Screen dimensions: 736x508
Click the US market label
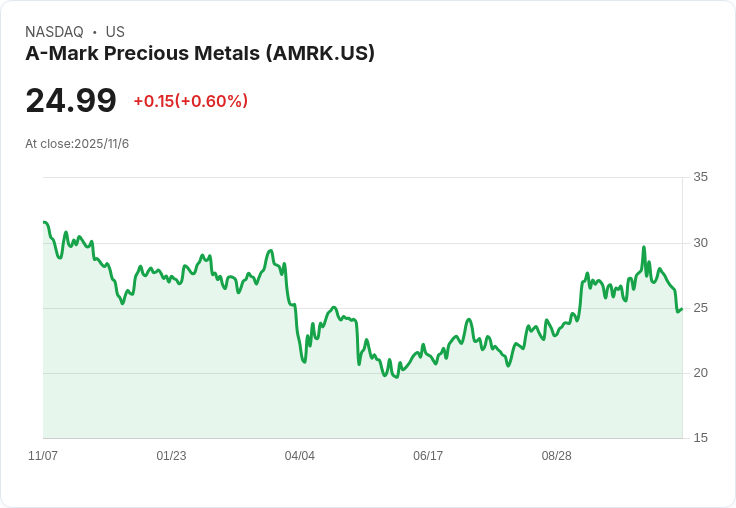point(115,32)
